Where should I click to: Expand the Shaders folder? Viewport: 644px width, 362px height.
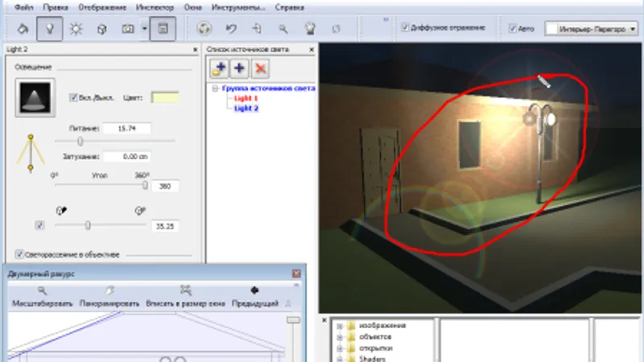pos(340,359)
